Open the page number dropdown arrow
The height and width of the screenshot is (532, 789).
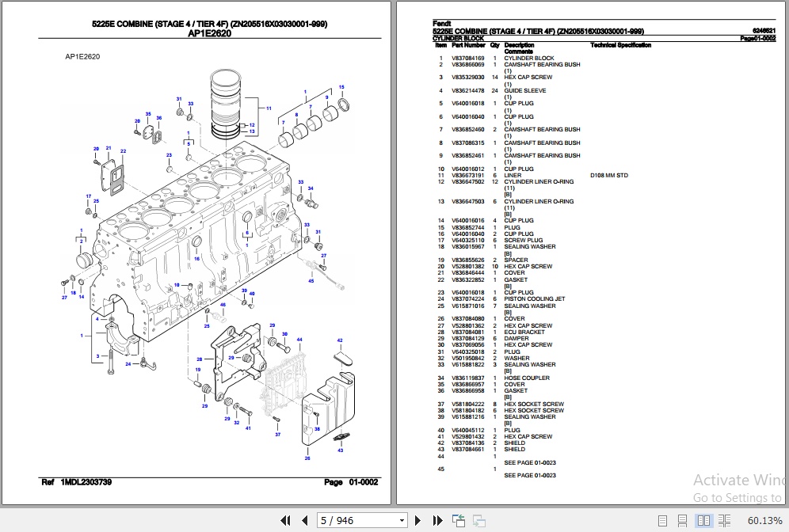coord(402,520)
